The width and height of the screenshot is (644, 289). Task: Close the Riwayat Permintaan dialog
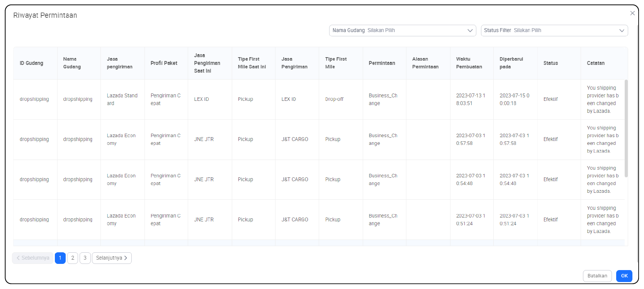pyautogui.click(x=632, y=13)
